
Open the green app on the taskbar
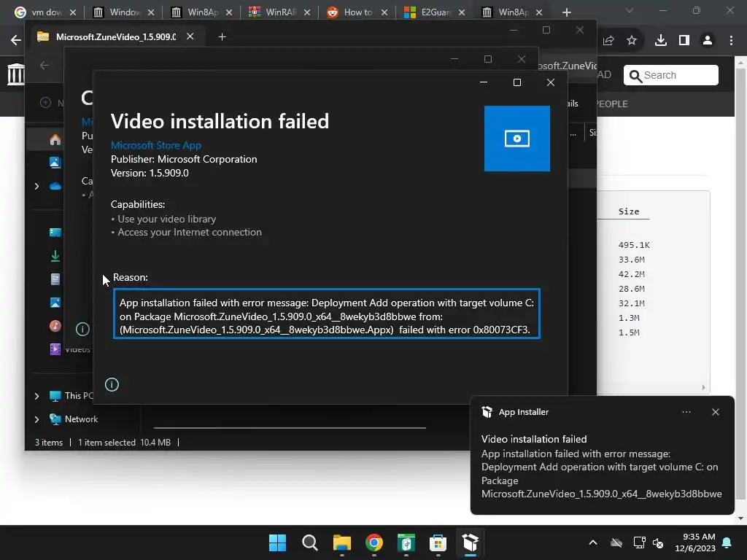click(x=406, y=542)
